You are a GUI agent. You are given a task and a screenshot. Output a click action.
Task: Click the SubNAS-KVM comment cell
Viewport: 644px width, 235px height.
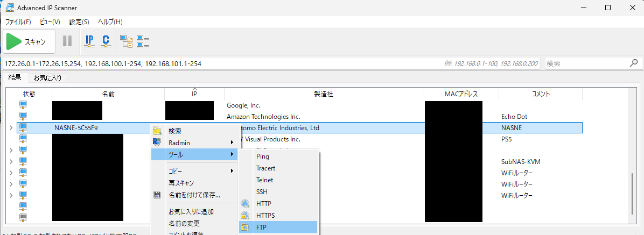521,161
